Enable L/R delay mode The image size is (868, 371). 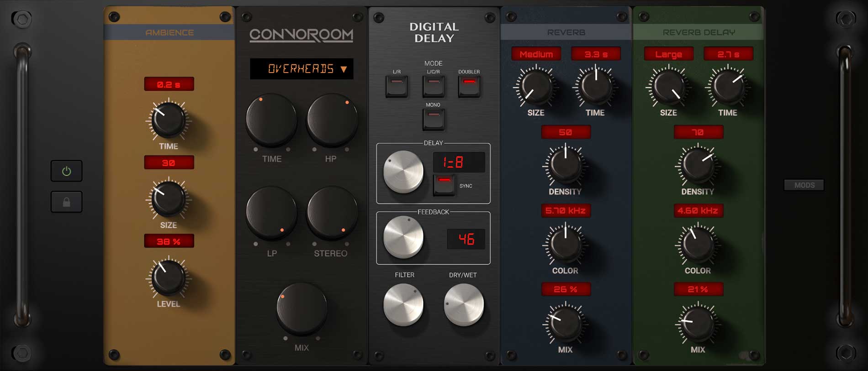click(x=397, y=86)
